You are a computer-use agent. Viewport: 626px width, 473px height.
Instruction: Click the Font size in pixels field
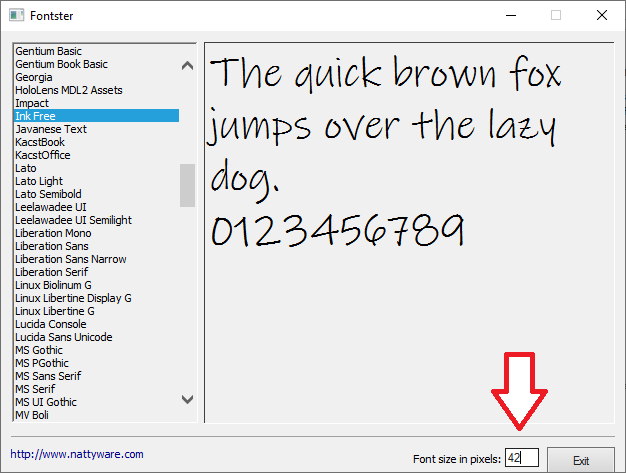click(522, 457)
